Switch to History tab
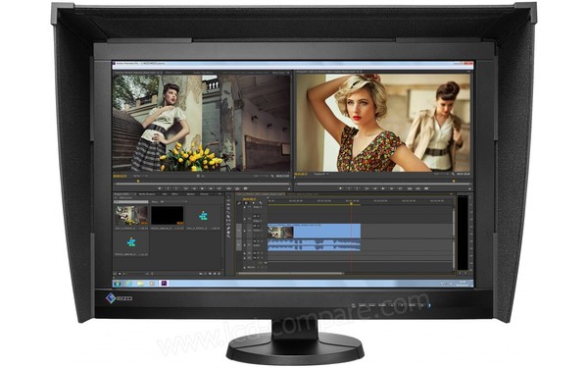Screen dimensions: 588x368 tap(204, 194)
